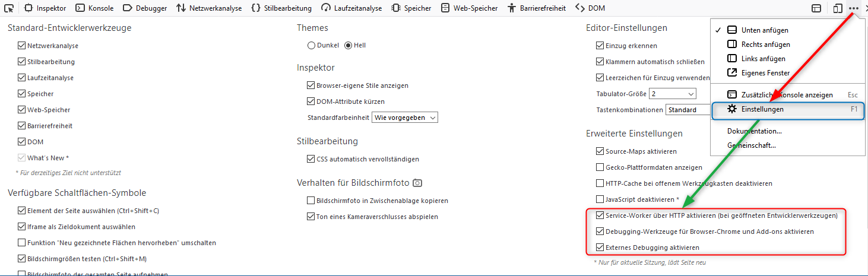Viewport: 868px width, 276px height.
Task: Open the Tastenkombinationen dropdown
Action: pos(688,110)
